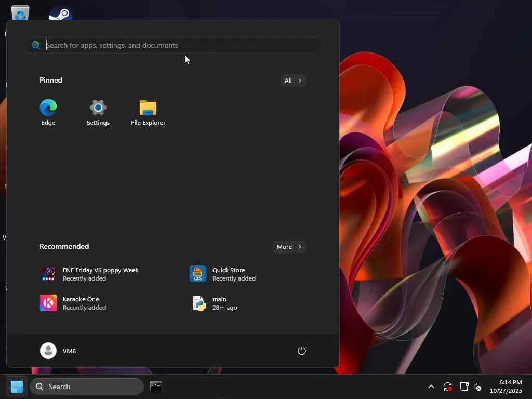Image resolution: width=532 pixels, height=399 pixels.
Task: Click the update sync tray icon
Action: click(447, 387)
